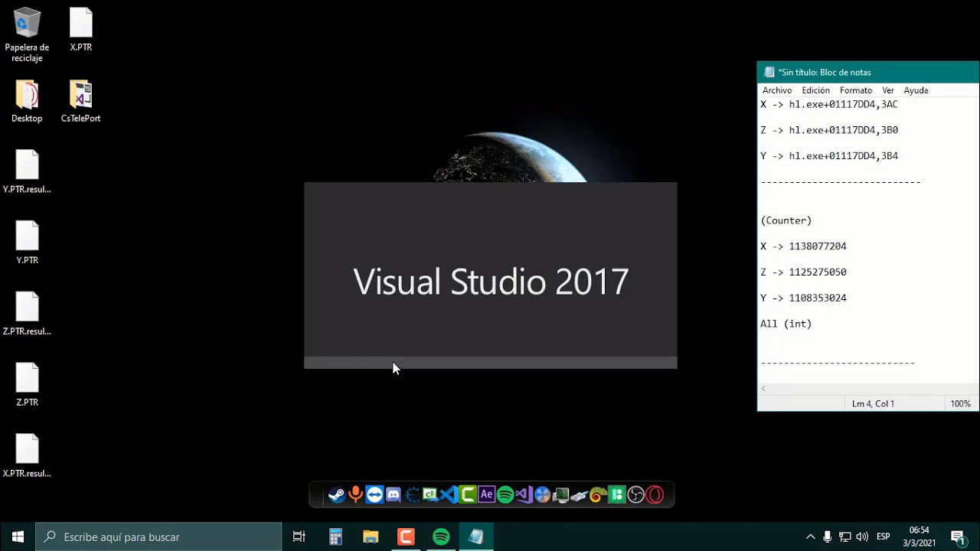Click the Notepad line 'X -> hl.exe+01117DD4,3AC'

[829, 104]
